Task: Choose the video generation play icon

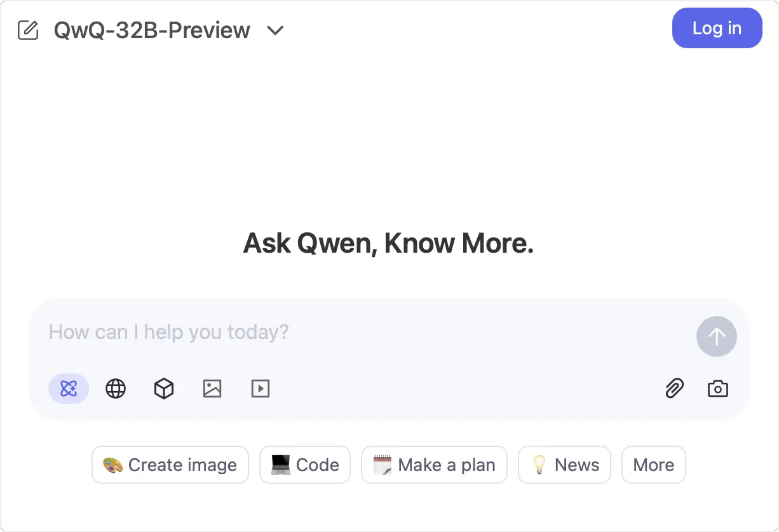Action: pyautogui.click(x=261, y=389)
